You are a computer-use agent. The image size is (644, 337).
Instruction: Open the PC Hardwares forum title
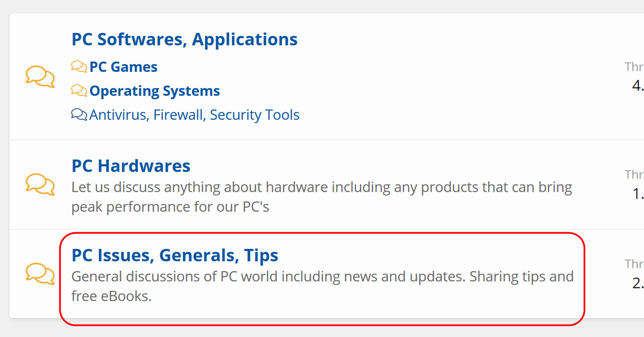point(131,166)
